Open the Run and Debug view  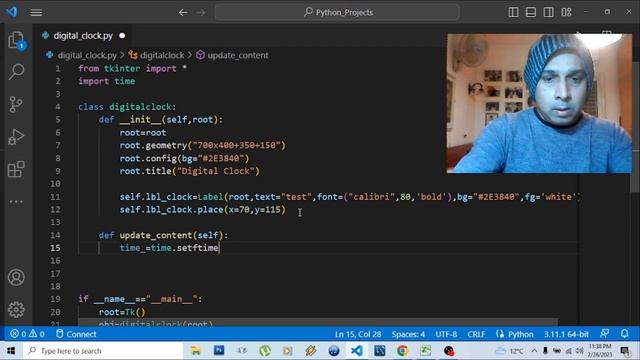point(16,137)
